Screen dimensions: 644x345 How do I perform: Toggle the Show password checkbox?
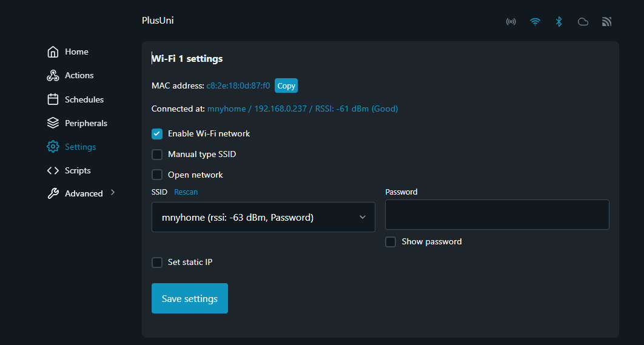click(x=391, y=242)
